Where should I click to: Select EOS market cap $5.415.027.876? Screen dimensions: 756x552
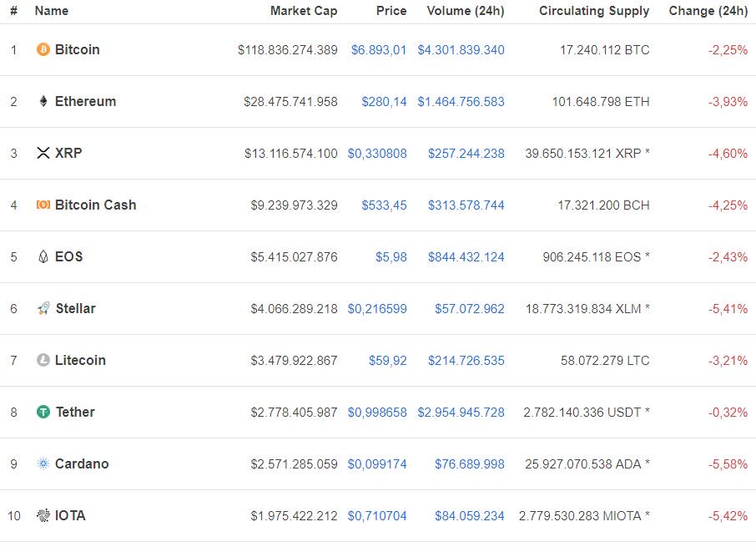click(294, 257)
